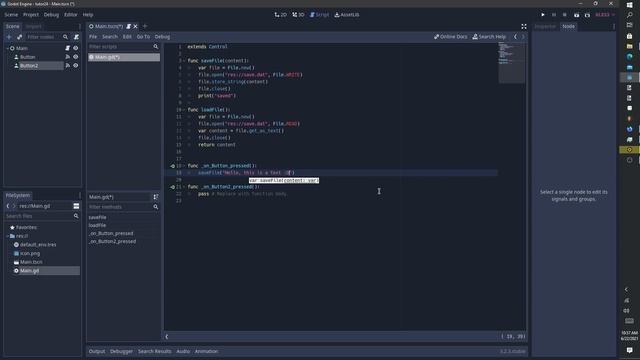640x360 pixels.
Task: Open script editor Search menu
Action: click(x=110, y=37)
